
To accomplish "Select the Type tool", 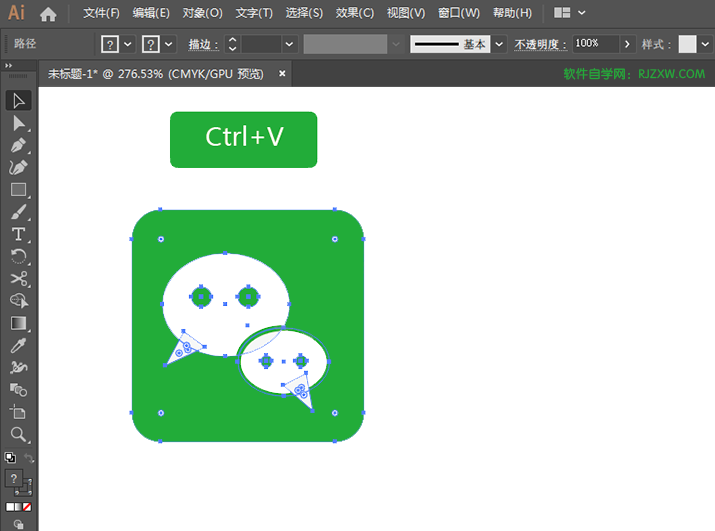I will [18, 234].
